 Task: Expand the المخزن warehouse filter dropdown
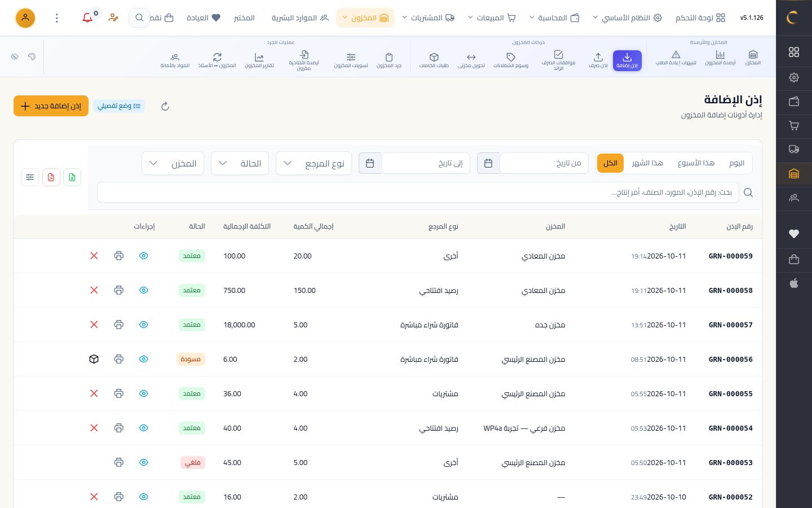pos(173,163)
